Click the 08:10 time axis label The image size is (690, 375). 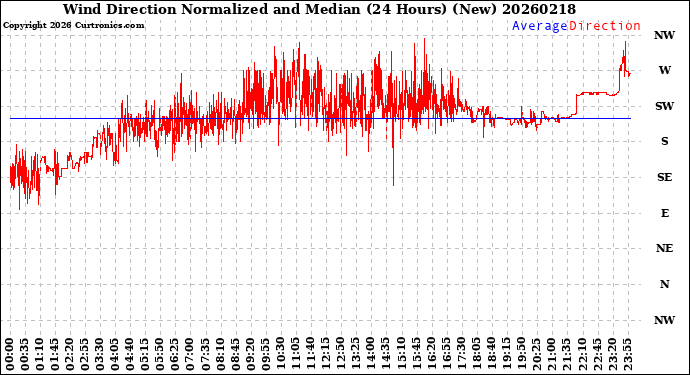[221, 355]
